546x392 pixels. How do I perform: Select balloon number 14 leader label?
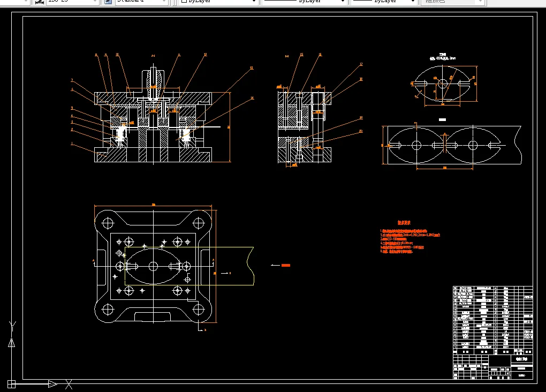252,98
